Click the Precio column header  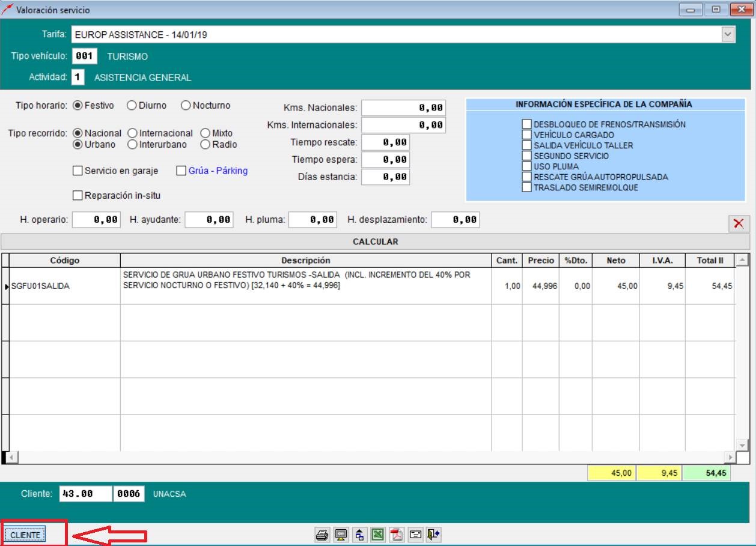[x=541, y=260]
